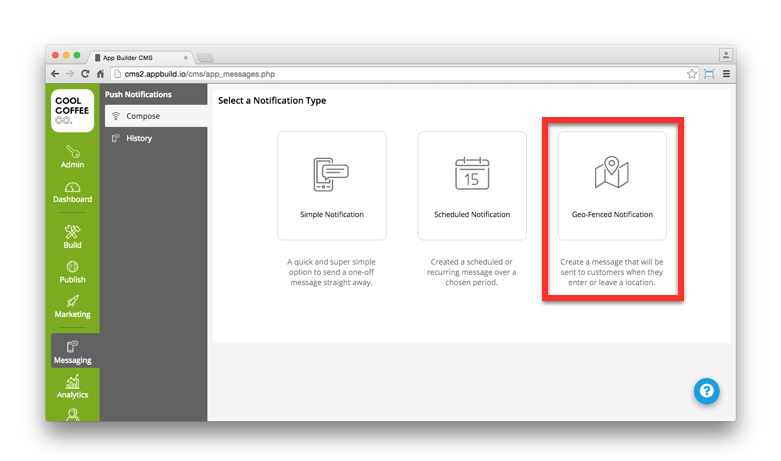This screenshot has height=461, width=781.
Task: Open the Publish section
Action: tap(72, 272)
